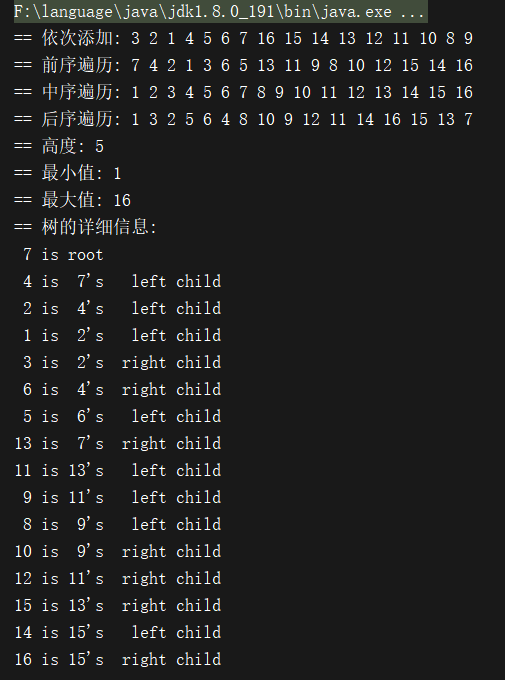Image resolution: width=505 pixels, height=680 pixels.
Task: Click the 依次添加 insertion order line
Action: pos(243,39)
